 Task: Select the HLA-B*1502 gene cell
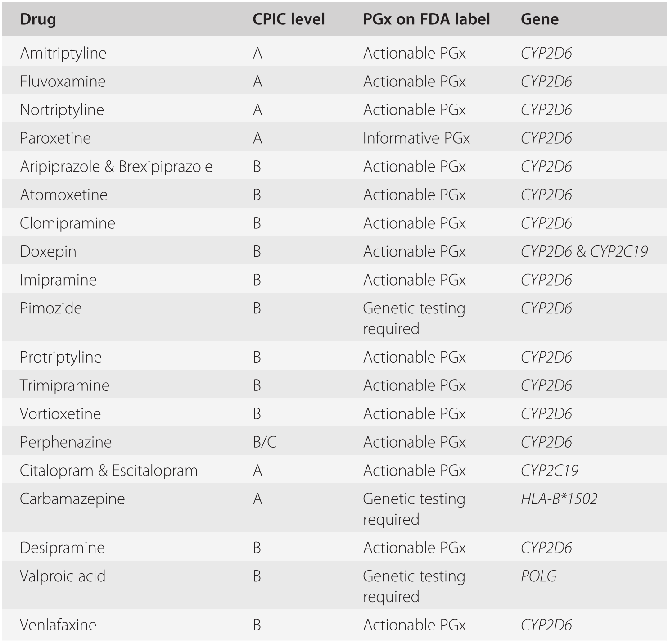(x=559, y=499)
